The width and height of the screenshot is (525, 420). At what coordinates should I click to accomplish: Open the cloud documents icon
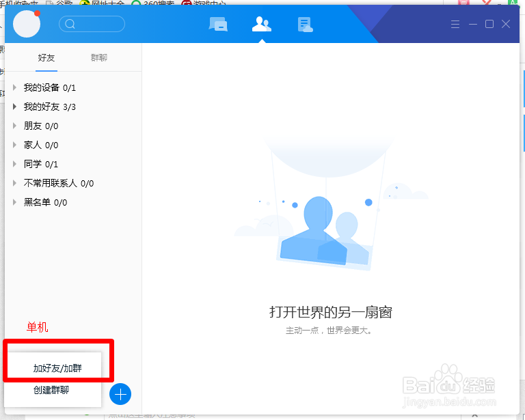click(x=306, y=25)
